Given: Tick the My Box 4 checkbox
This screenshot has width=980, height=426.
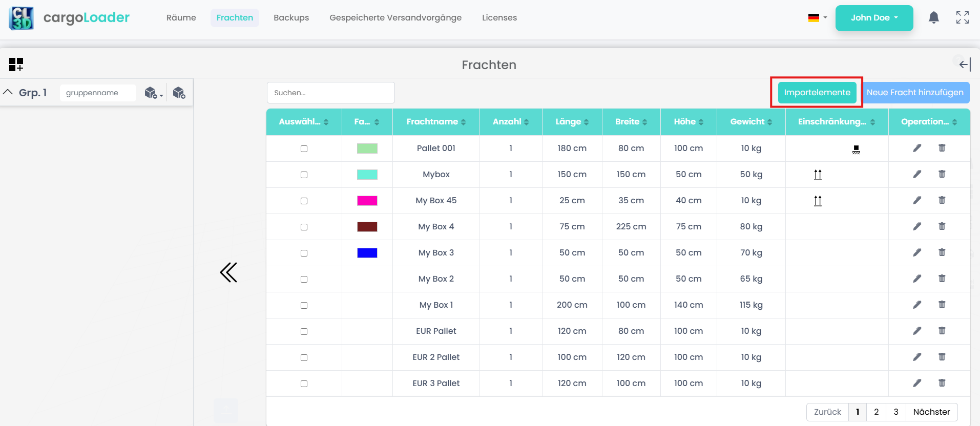Looking at the screenshot, I should click(x=304, y=227).
